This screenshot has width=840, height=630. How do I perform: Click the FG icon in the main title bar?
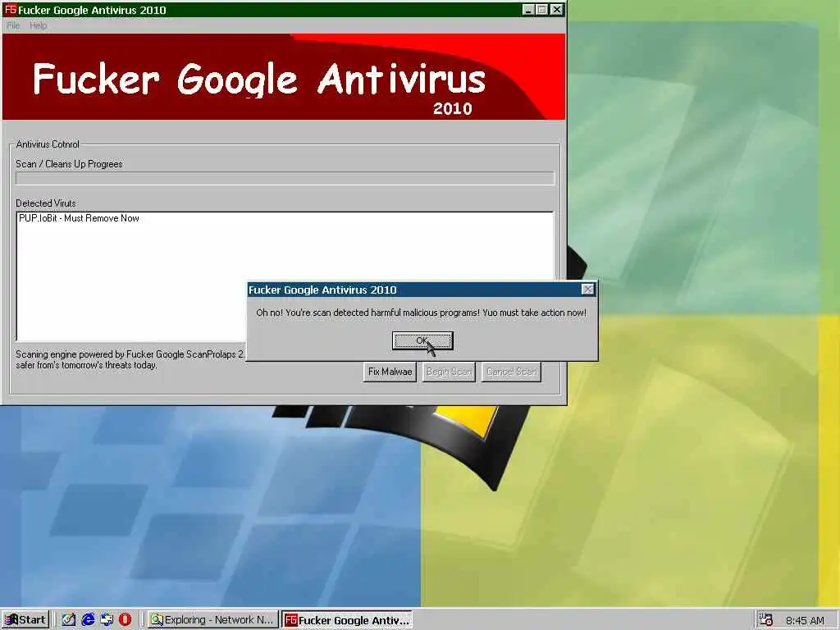(x=10, y=10)
